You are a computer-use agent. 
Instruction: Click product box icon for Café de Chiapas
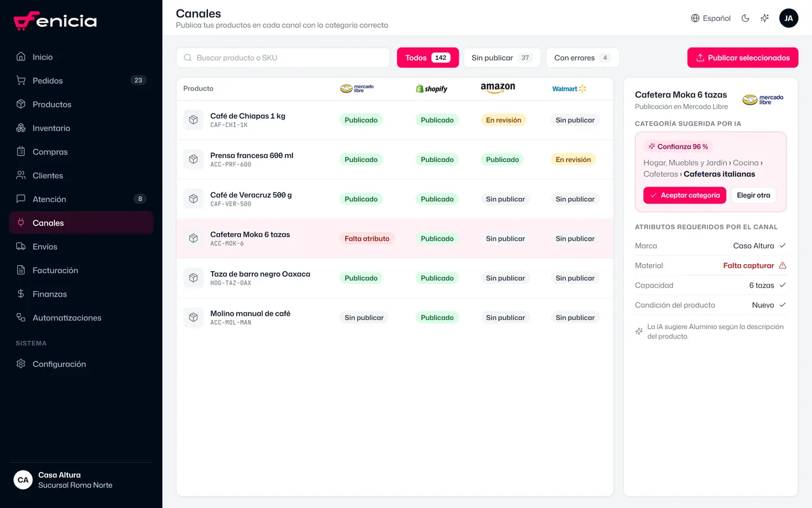click(193, 120)
